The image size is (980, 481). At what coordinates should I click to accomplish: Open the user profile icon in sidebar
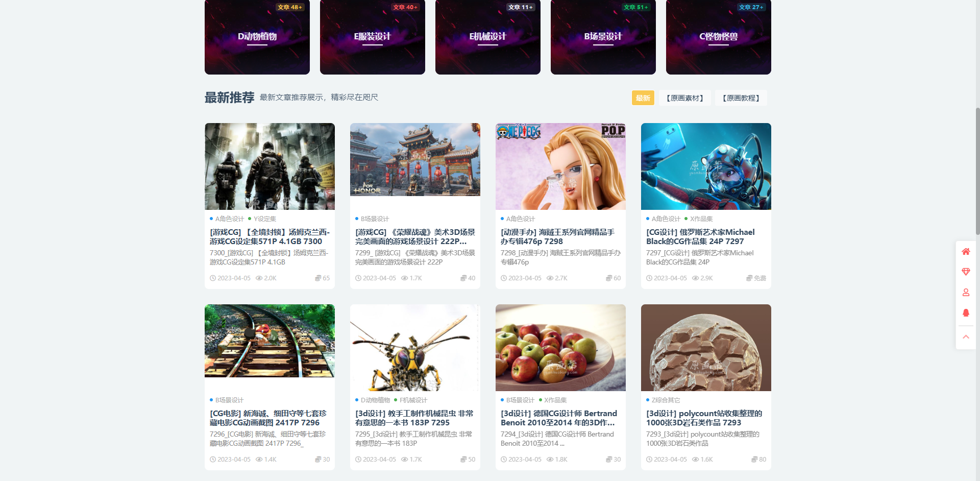point(966,293)
